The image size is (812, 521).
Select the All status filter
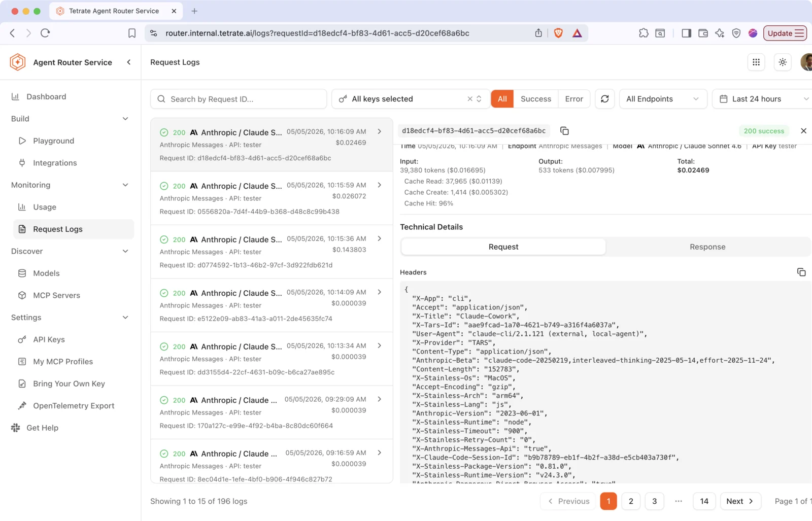click(502, 99)
